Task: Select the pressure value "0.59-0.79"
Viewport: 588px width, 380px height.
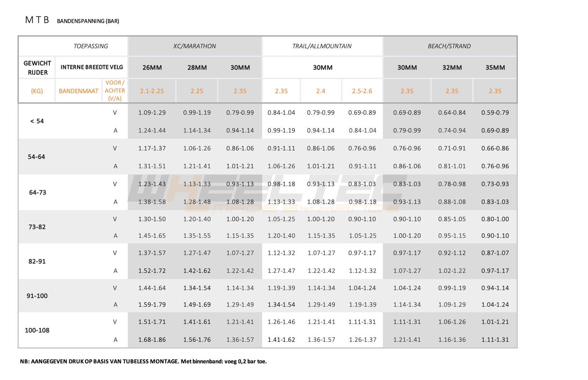Action: 495,113
